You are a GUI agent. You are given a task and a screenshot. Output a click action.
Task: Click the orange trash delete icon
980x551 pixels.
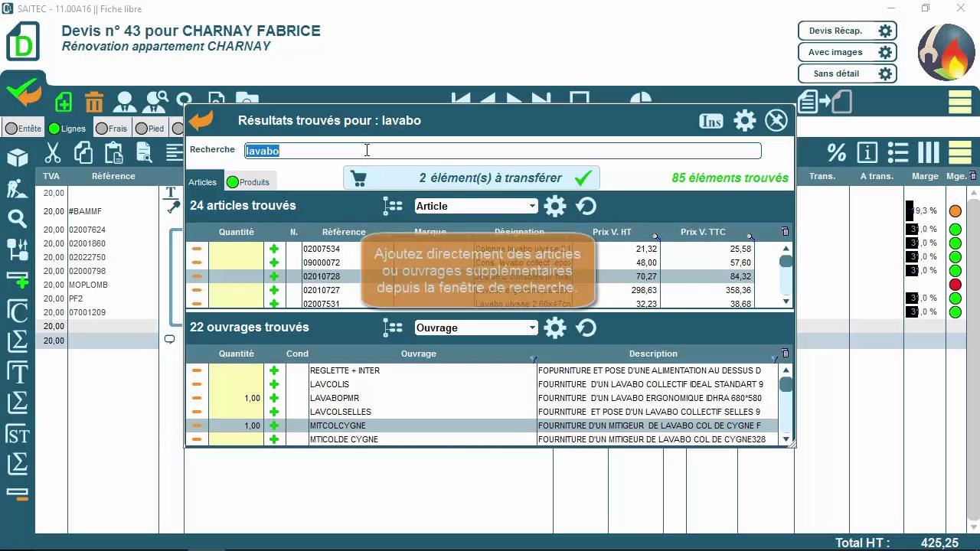(x=94, y=102)
